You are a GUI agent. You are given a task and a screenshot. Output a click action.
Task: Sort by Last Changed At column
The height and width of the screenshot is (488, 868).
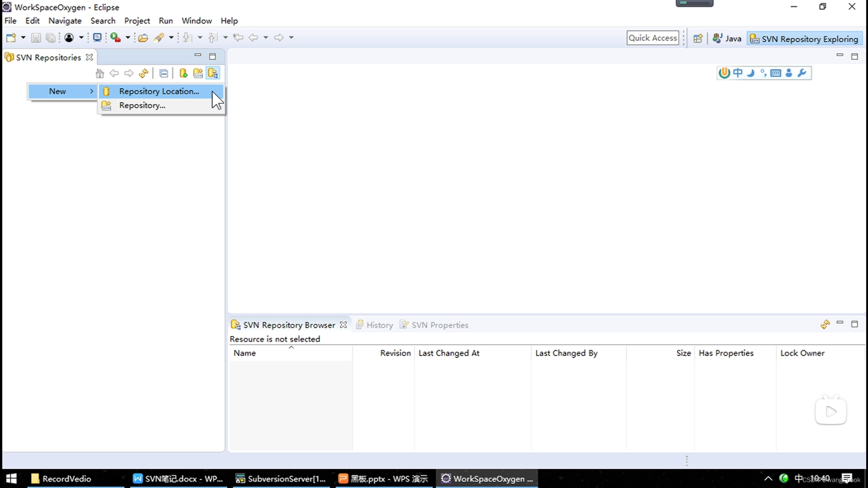pyautogui.click(x=472, y=353)
